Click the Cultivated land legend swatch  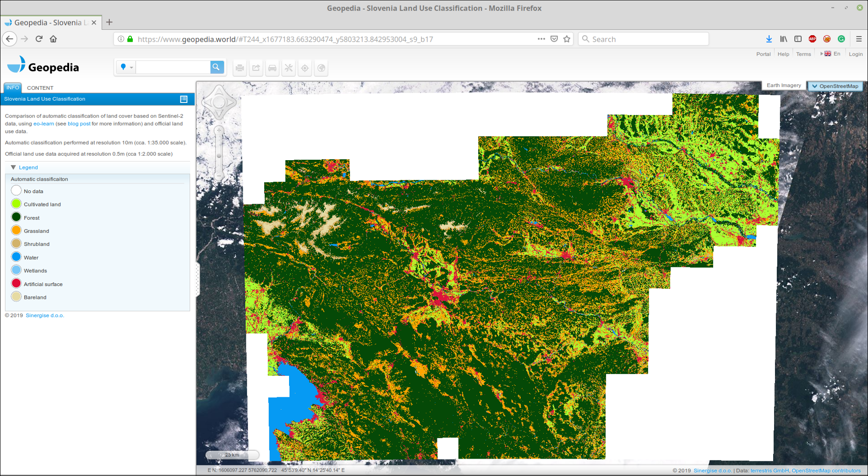pyautogui.click(x=16, y=204)
